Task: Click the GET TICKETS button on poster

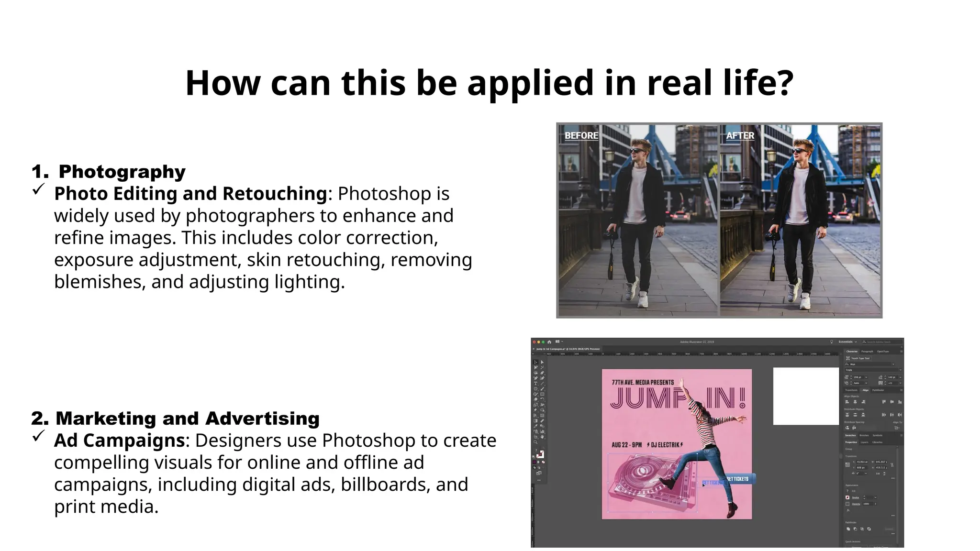Action: coord(737,479)
